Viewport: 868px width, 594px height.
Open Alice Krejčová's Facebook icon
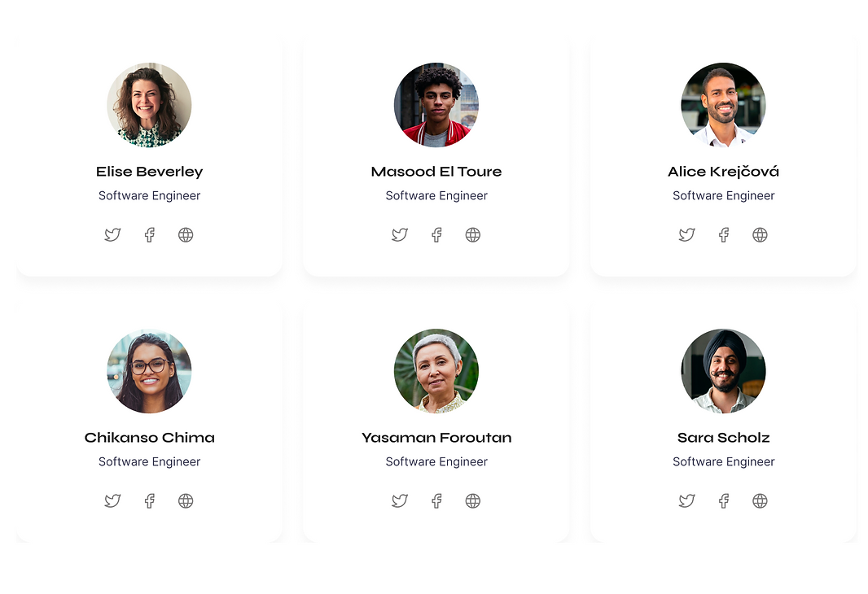click(x=724, y=235)
